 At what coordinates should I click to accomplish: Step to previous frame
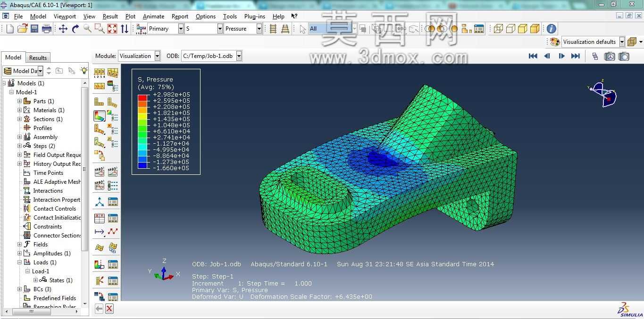click(547, 56)
